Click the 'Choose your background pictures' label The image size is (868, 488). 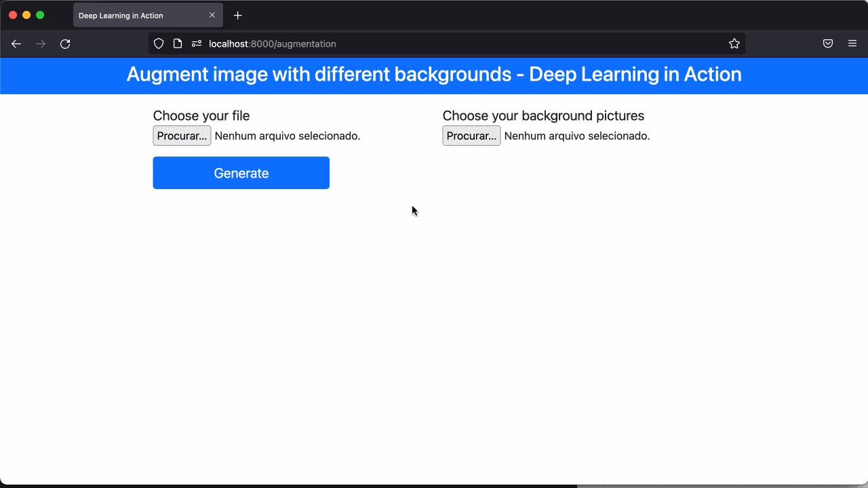[x=543, y=116]
